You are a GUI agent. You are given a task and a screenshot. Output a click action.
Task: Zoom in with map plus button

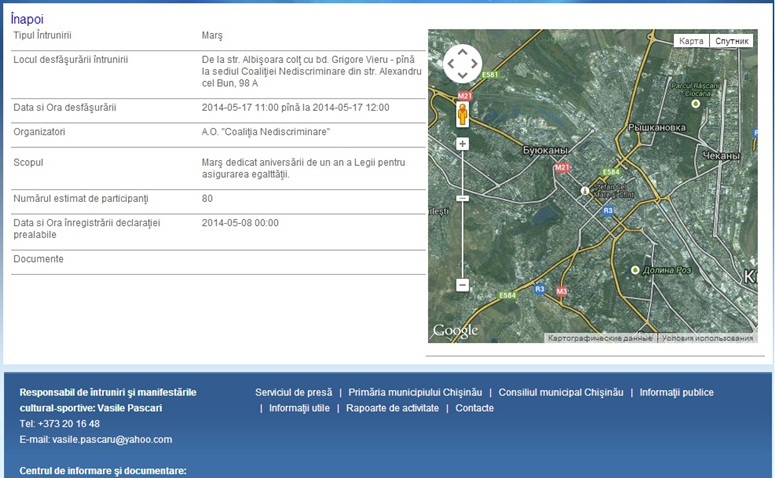click(462, 144)
